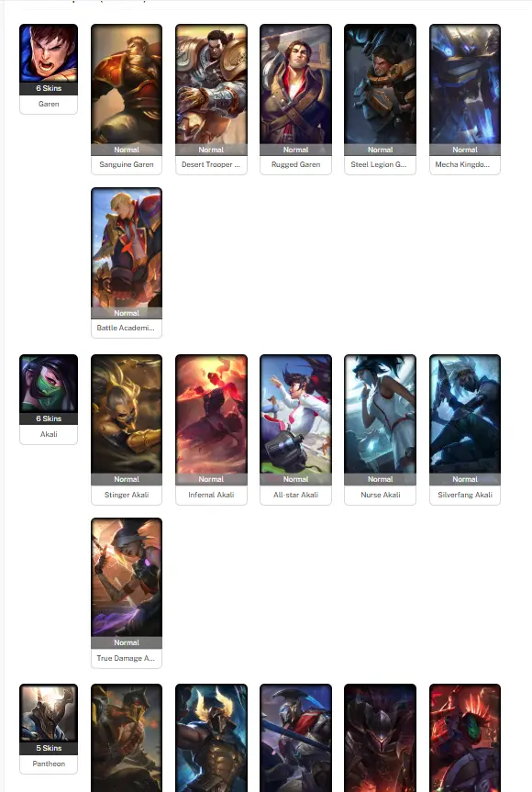Screen dimensions: 532x792
Task: View Stinger Akali skin artwork
Action: pos(127,414)
